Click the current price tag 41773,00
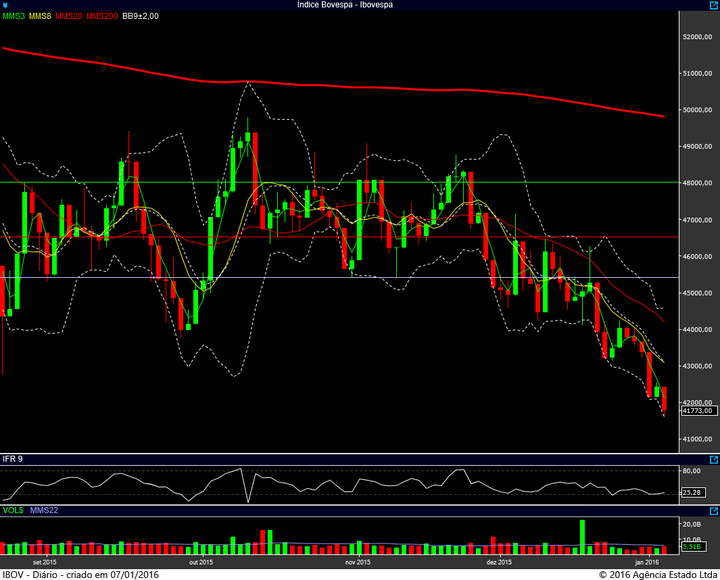720x580 pixels. click(698, 411)
